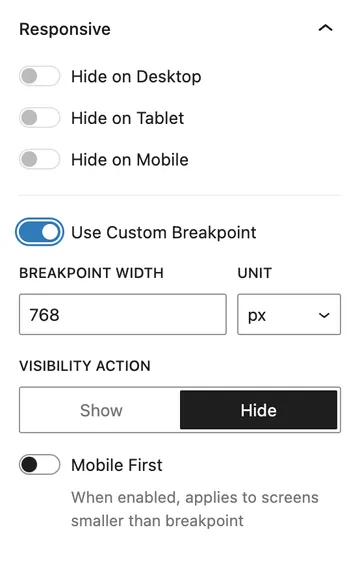Click the arrow icon in the Unit selector
The height and width of the screenshot is (565, 360).
[x=324, y=315]
